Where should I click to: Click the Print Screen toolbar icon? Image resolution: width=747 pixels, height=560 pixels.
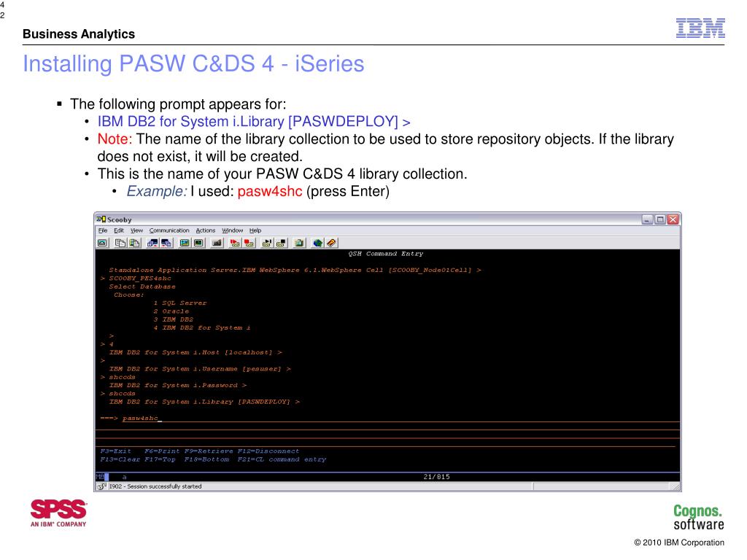102,244
